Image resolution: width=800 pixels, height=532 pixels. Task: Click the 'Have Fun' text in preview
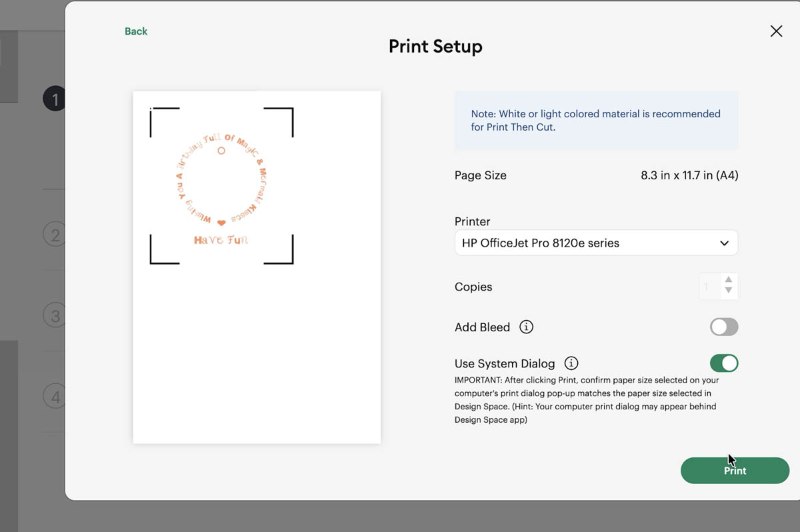click(221, 240)
